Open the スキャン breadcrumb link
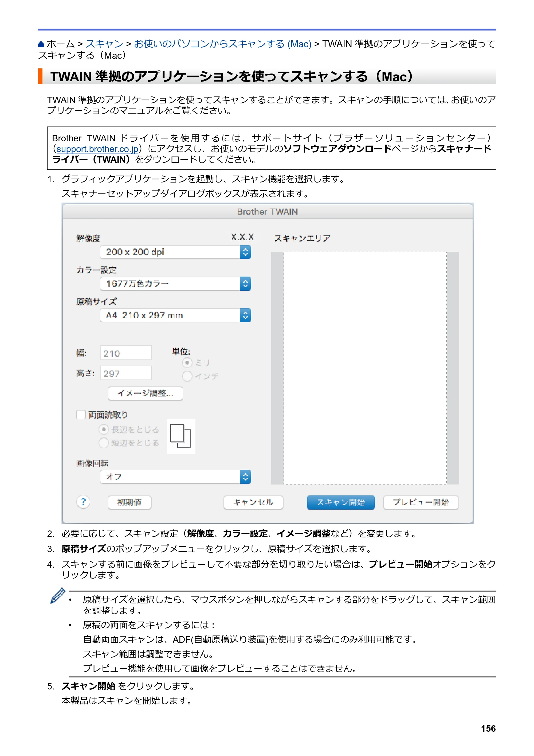 pyautogui.click(x=104, y=44)
